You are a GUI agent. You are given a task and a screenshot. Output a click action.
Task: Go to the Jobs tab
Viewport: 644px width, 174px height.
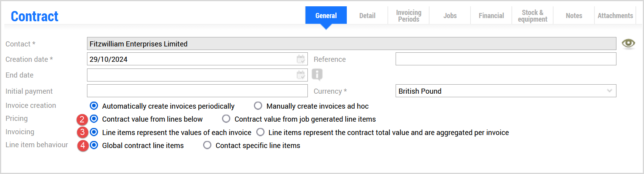(450, 16)
